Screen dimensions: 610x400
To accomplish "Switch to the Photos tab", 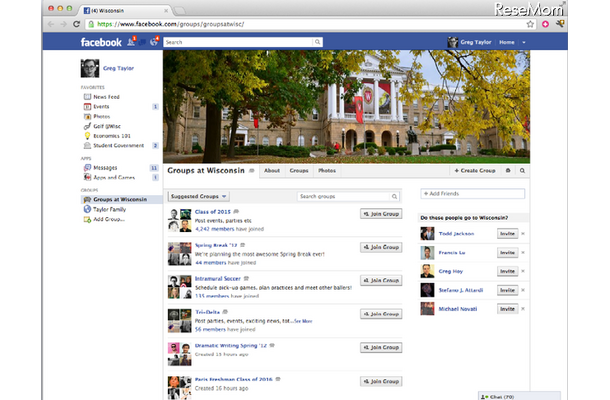I will coord(327,170).
